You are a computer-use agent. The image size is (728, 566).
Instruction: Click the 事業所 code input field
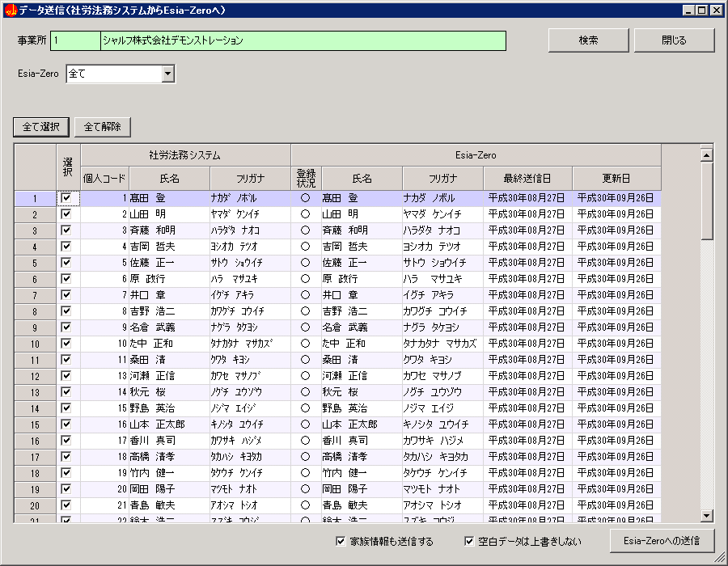[75, 40]
